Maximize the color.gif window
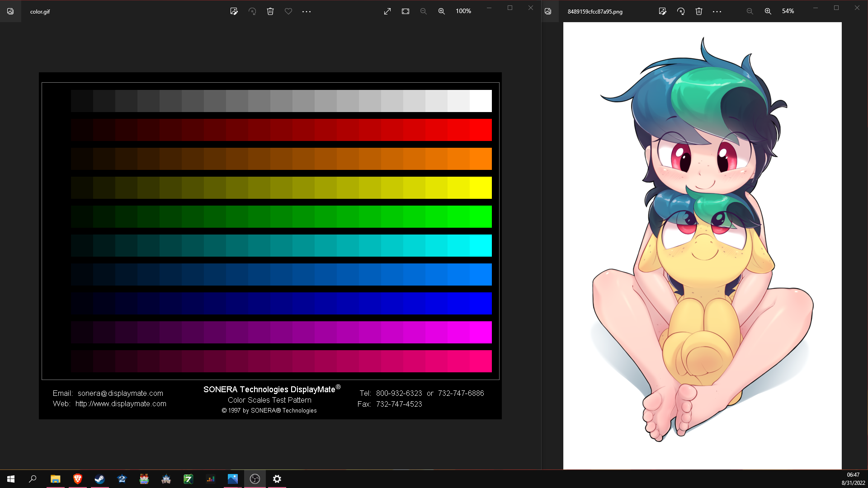Viewport: 868px width, 488px height. tap(510, 8)
